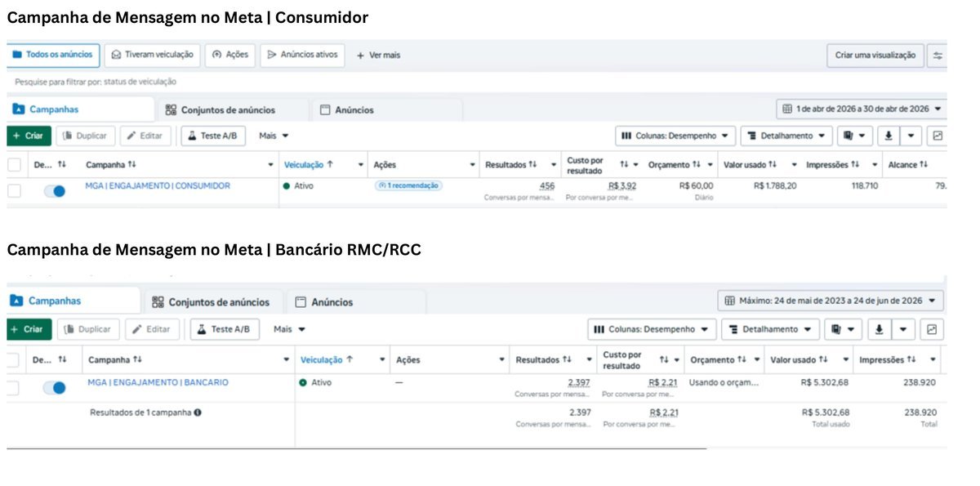The image size is (980, 486).
Task: Open MGA | ENGAJAMENTO | CONSUMIDOR campaign link
Action: click(158, 186)
